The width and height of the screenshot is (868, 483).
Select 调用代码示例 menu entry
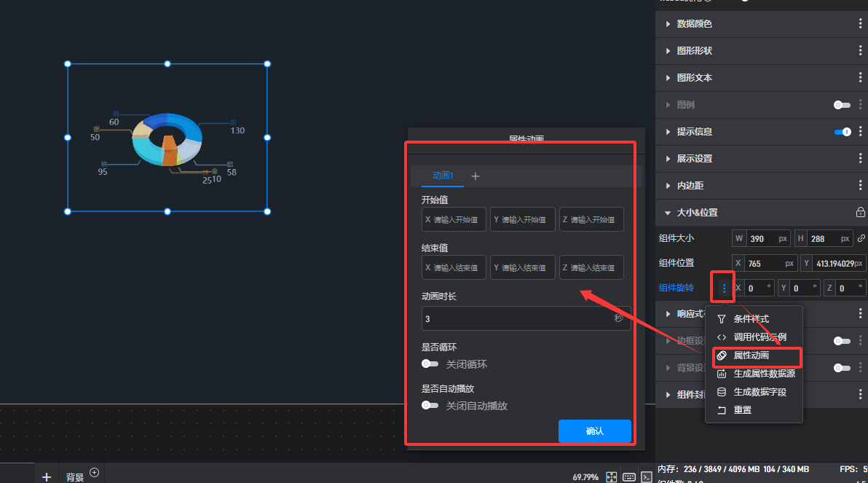click(754, 337)
